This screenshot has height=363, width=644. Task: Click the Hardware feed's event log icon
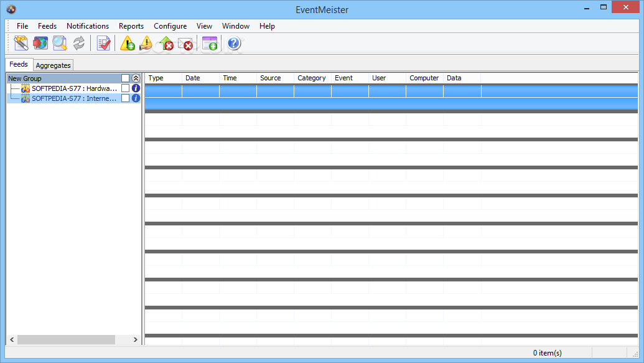(x=26, y=88)
